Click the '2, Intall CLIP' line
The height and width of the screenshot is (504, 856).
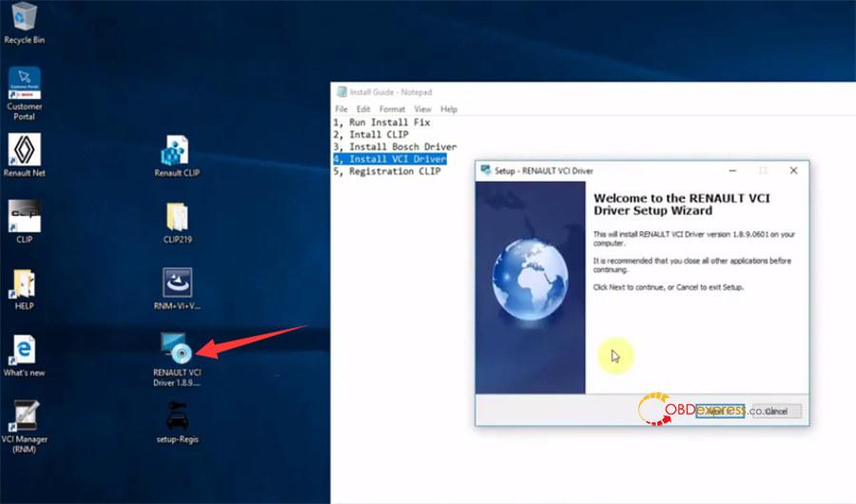click(x=371, y=134)
